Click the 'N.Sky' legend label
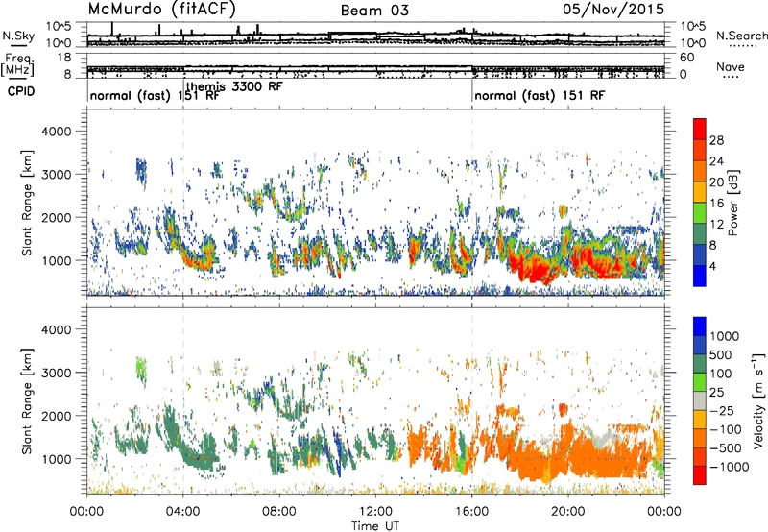Screen dimensions: 768x532 18,36
